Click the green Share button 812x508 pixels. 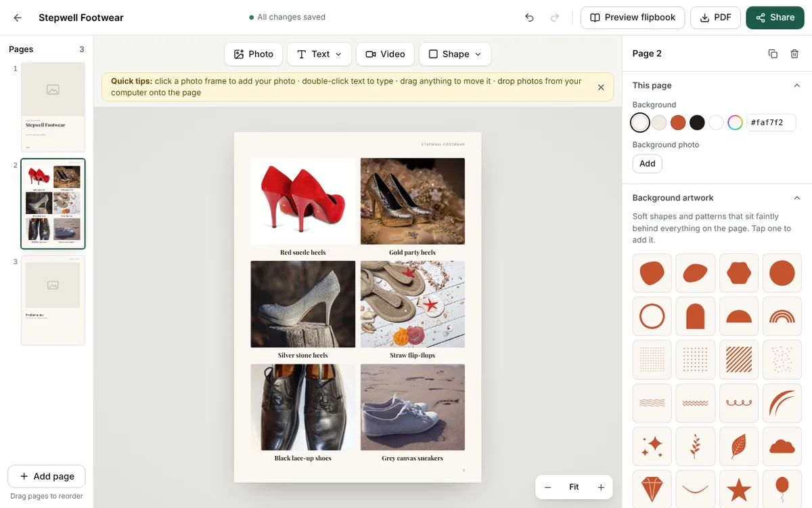(x=775, y=18)
